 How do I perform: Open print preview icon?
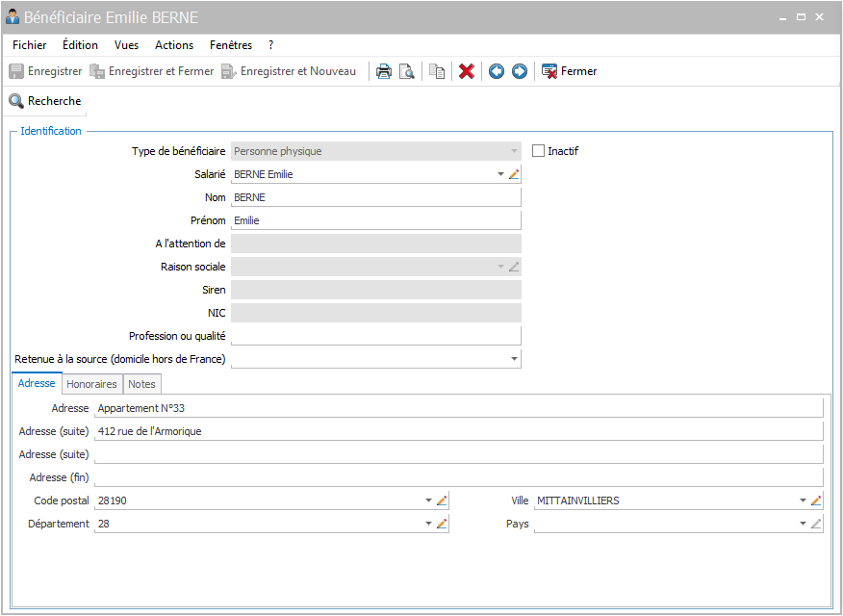406,71
